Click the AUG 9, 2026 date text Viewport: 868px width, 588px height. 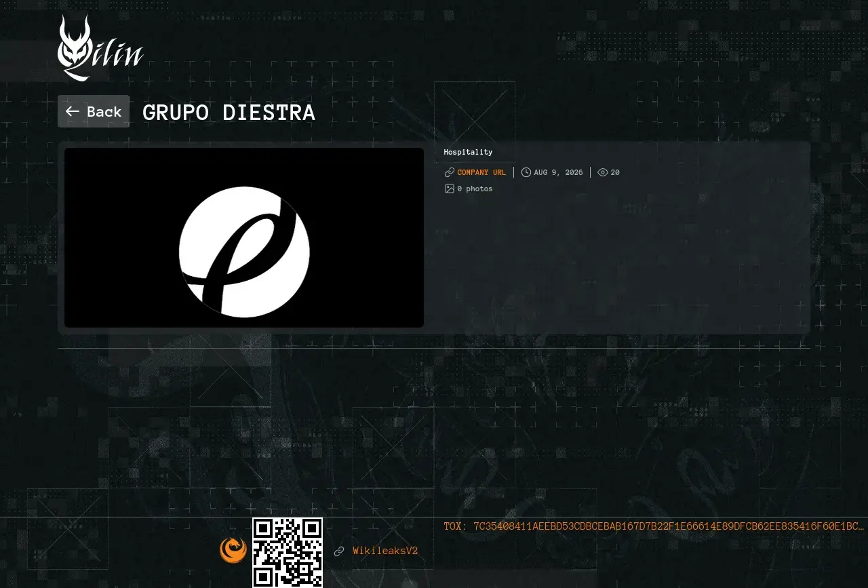pos(558,172)
